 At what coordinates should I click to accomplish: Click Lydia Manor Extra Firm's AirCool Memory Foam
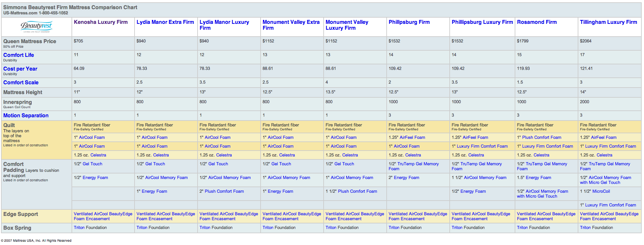pyautogui.click(x=167, y=178)
